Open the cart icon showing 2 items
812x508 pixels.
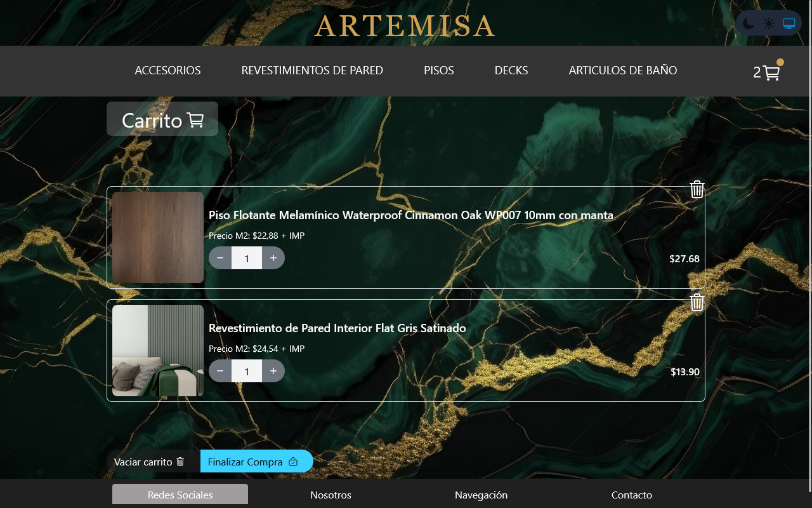click(x=767, y=72)
